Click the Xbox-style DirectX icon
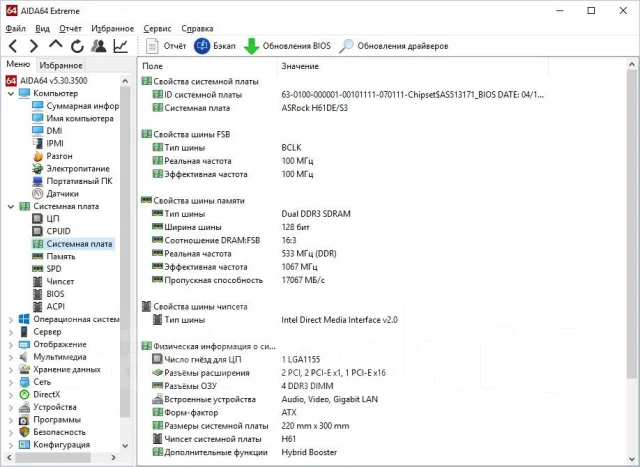The image size is (640, 467). point(24,395)
